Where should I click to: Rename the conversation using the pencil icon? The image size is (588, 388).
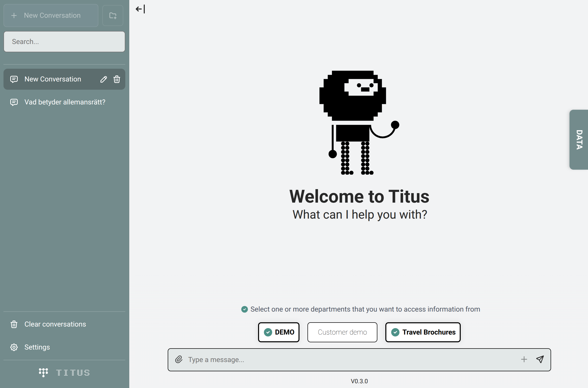[104, 79]
